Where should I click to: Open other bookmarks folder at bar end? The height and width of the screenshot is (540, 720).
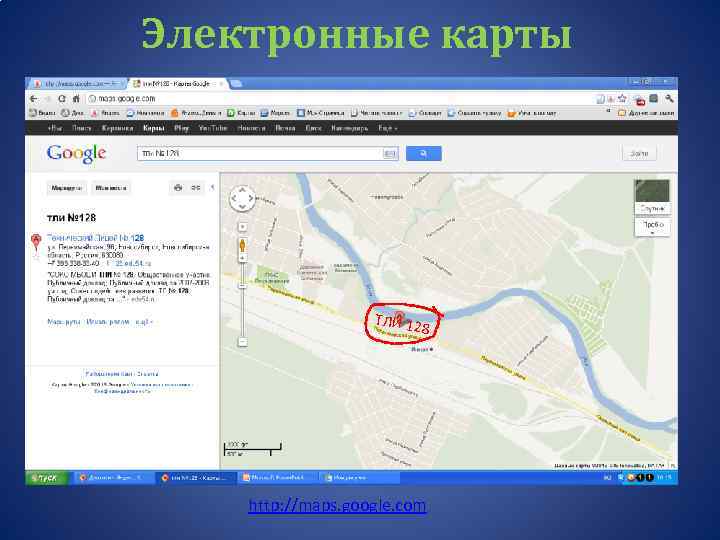[x=646, y=112]
